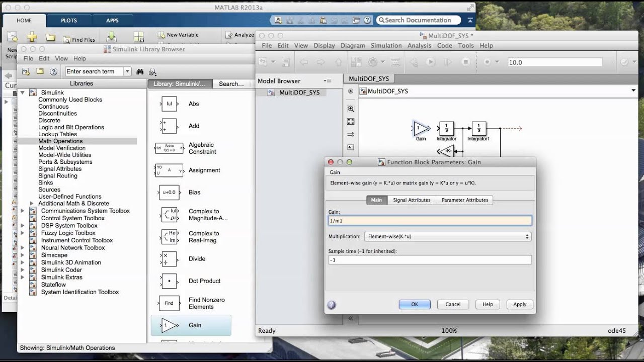Switch to the Parameter Attributes tab
Image resolution: width=644 pixels, height=362 pixels.
[x=465, y=200]
